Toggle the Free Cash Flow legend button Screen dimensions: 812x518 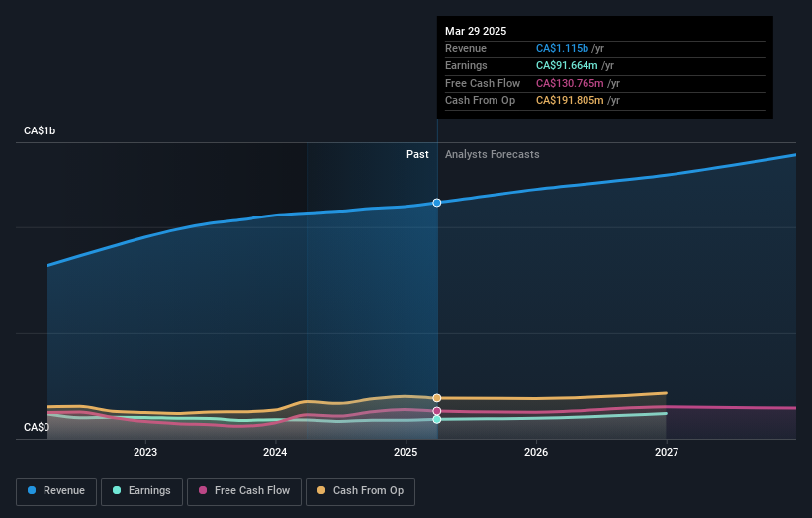pyautogui.click(x=244, y=491)
